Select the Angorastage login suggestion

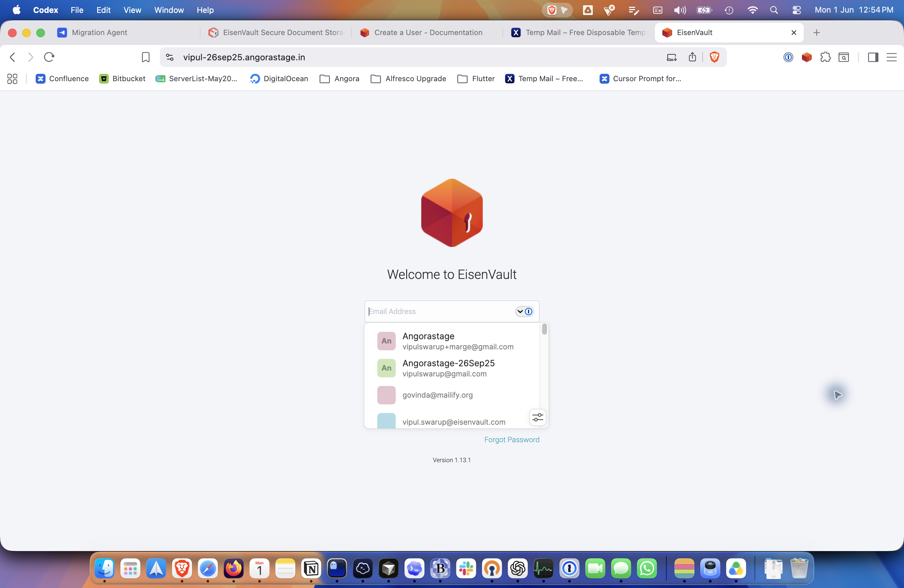(452, 341)
